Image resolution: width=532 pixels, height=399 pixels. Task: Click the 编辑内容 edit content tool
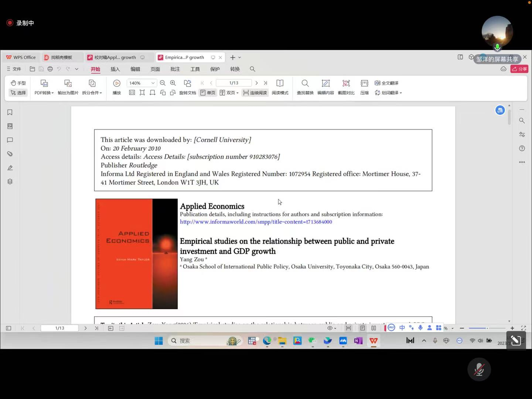pyautogui.click(x=325, y=87)
